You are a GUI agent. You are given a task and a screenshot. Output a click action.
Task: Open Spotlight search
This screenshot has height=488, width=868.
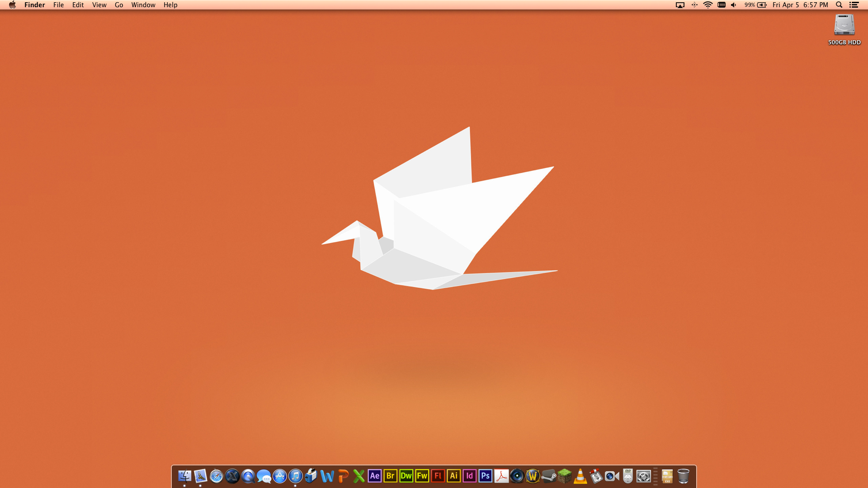coord(839,5)
